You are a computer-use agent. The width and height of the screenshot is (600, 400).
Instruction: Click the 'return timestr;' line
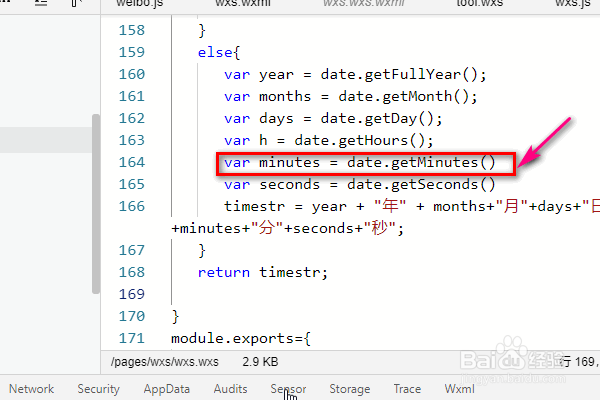(262, 273)
